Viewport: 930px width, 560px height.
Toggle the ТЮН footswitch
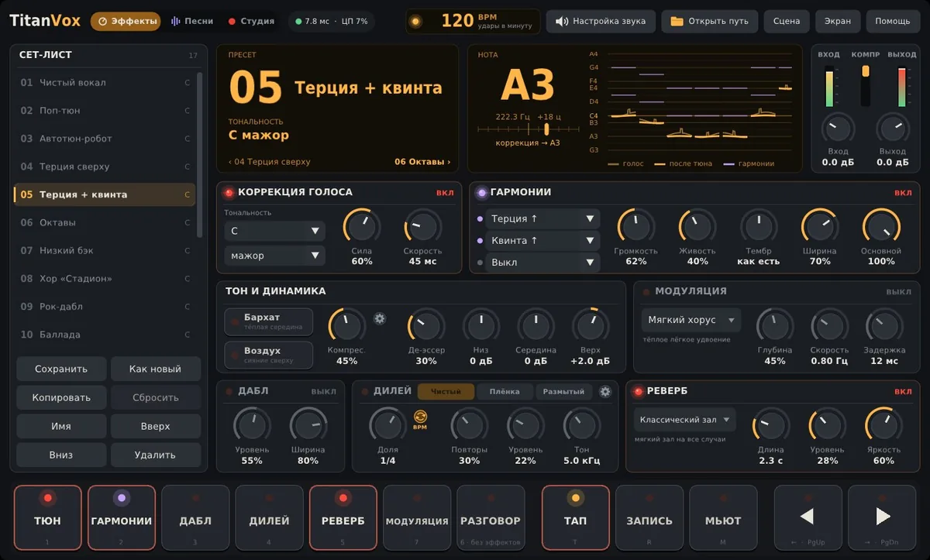pos(47,517)
